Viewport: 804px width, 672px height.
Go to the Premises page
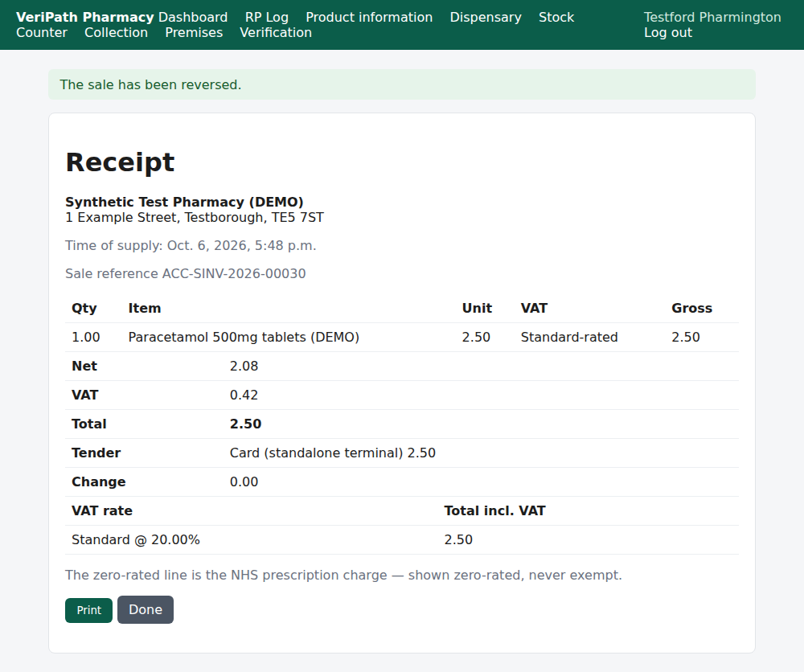(194, 32)
